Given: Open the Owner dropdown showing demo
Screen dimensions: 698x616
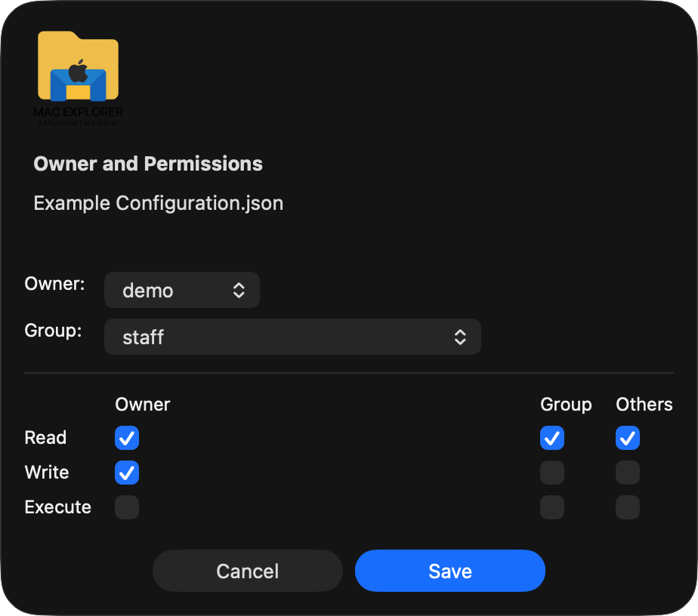Looking at the screenshot, I should pos(181,290).
